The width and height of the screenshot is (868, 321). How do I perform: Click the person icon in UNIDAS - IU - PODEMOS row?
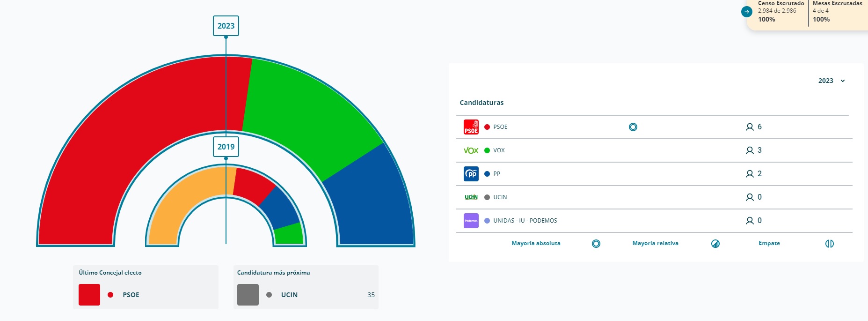click(750, 221)
